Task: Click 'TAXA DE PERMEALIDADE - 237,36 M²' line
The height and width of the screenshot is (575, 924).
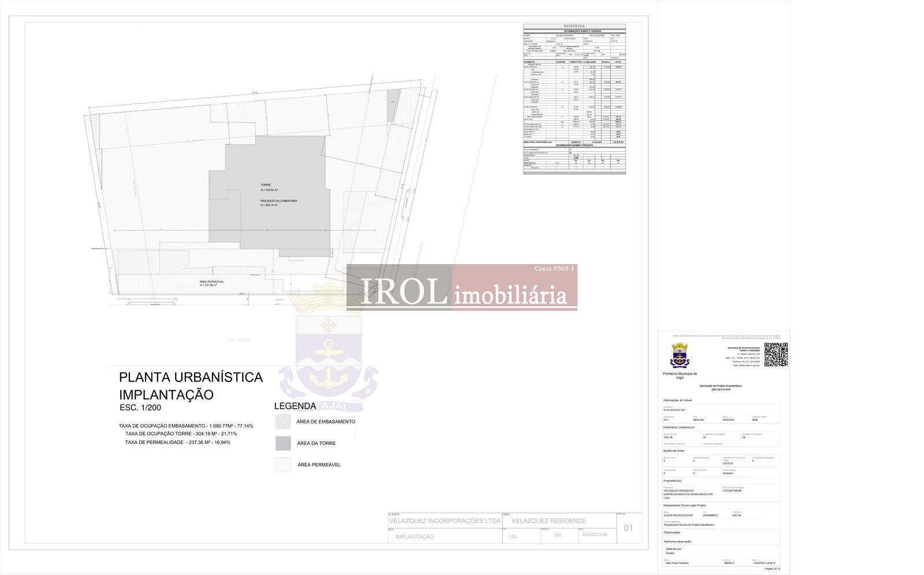Action: 177,443
